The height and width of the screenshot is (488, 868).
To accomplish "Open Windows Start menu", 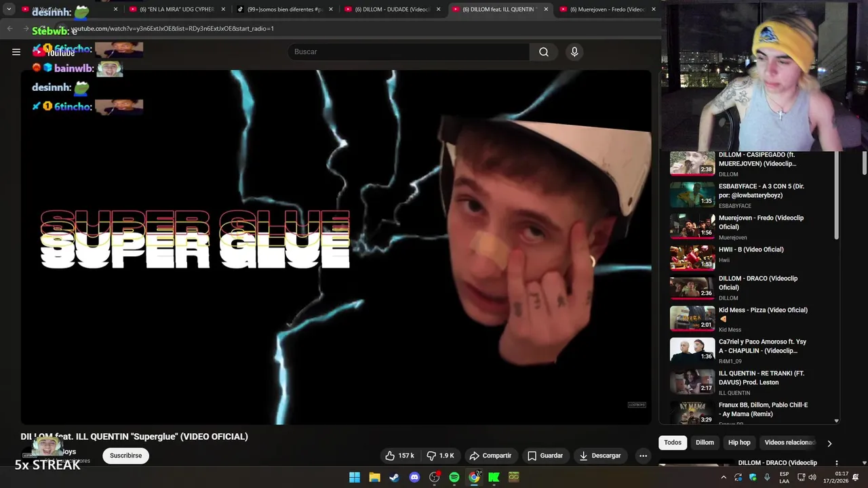I will coord(355,477).
